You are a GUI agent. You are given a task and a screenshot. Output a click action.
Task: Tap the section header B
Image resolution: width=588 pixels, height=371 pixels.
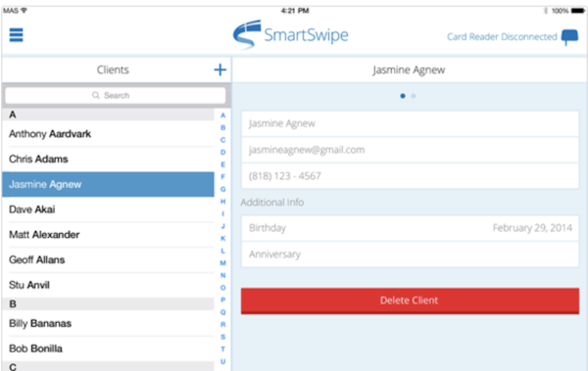click(x=108, y=303)
